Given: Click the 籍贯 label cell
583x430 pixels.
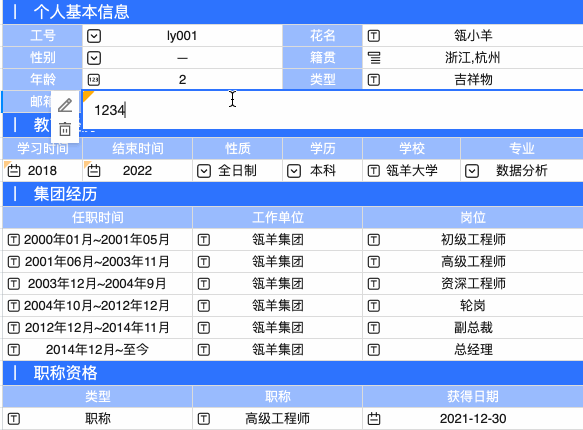Looking at the screenshot, I should point(322,58).
